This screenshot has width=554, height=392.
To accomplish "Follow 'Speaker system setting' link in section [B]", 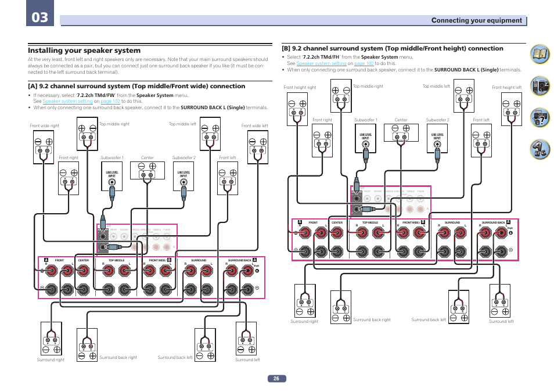I will [321, 63].
